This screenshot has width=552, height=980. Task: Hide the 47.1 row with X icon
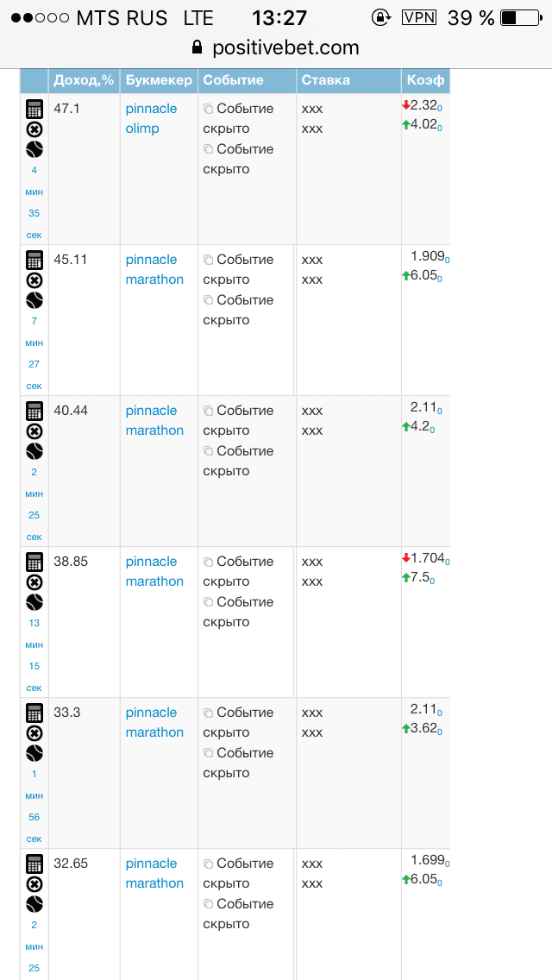pyautogui.click(x=34, y=130)
